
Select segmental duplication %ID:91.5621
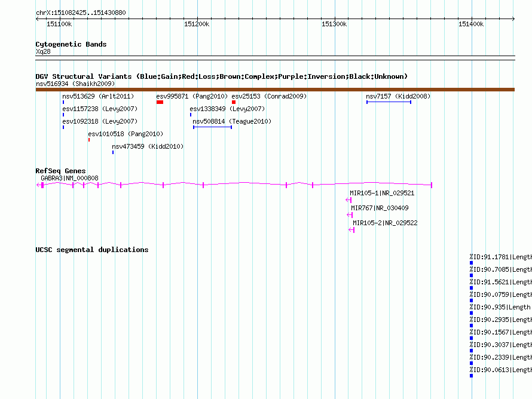(x=501, y=282)
